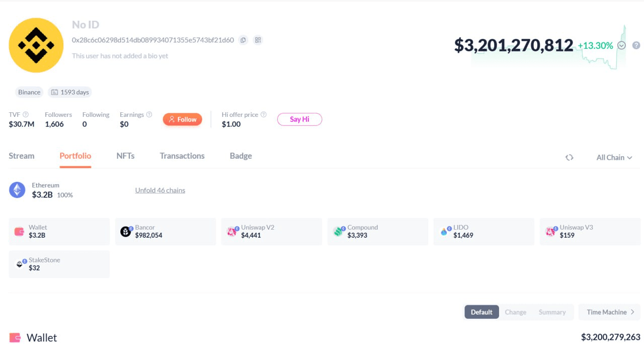
Task: Open the Compound protocol card
Action: (x=378, y=232)
